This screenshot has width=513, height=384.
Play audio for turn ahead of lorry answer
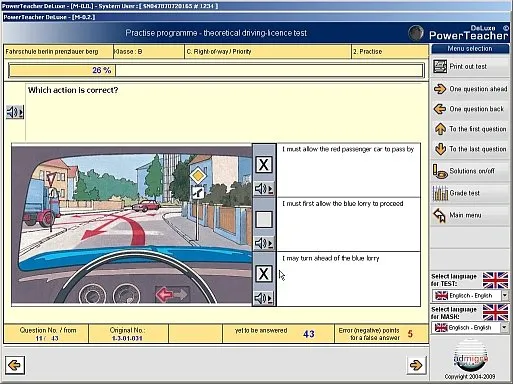(x=264, y=298)
